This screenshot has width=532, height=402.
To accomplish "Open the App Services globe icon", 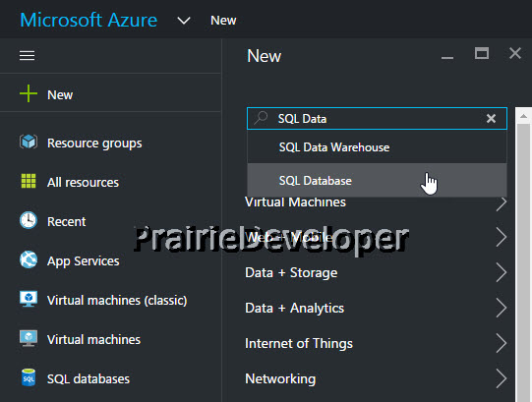I will (x=29, y=259).
